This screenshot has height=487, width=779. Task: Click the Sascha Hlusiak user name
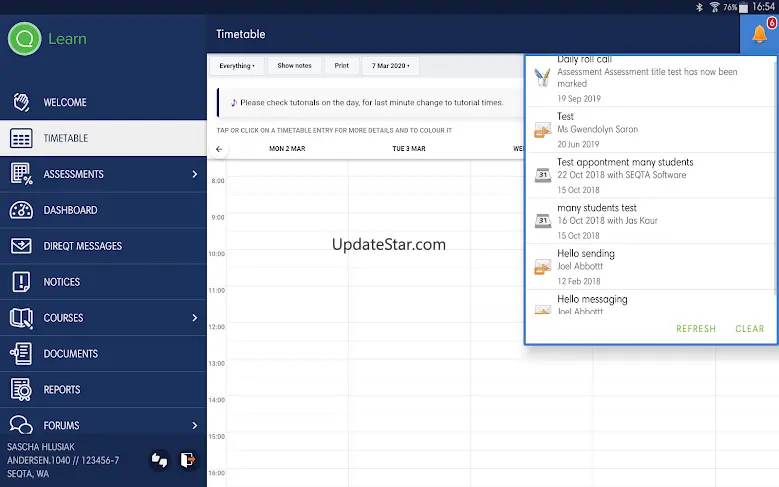click(x=41, y=447)
